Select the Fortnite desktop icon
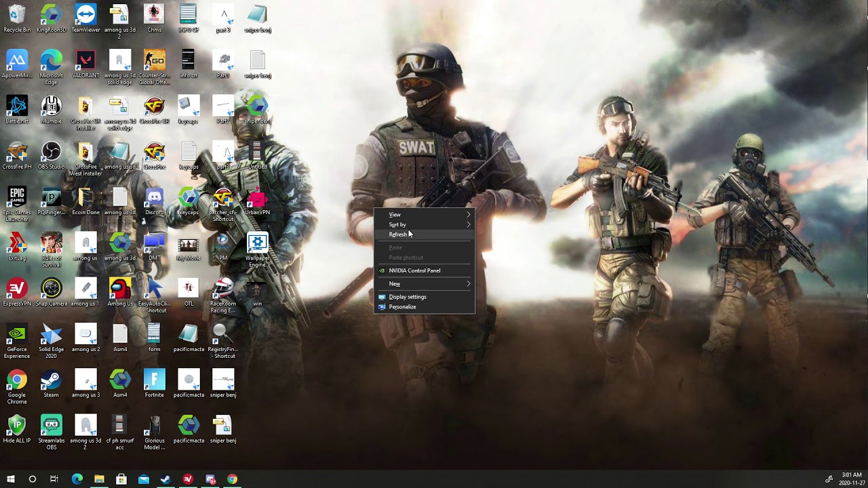The image size is (868, 488). (x=155, y=383)
